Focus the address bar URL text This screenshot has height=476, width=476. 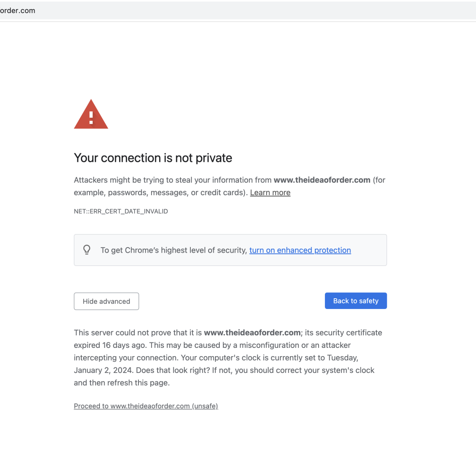coord(17,11)
